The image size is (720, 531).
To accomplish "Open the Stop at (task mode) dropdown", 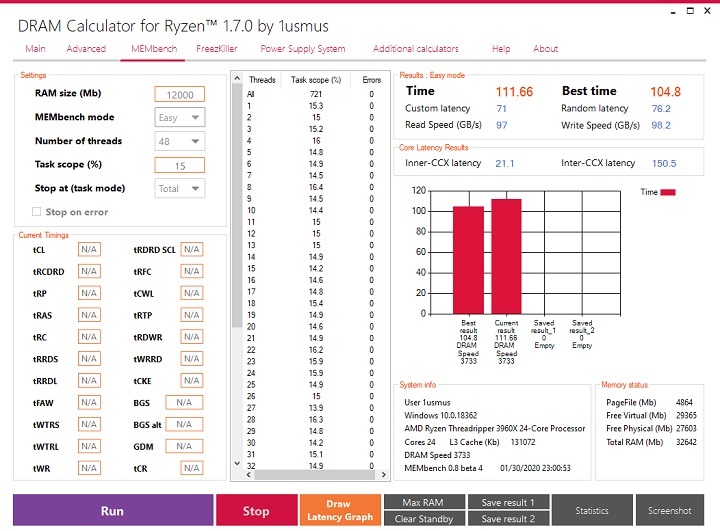I will (180, 188).
